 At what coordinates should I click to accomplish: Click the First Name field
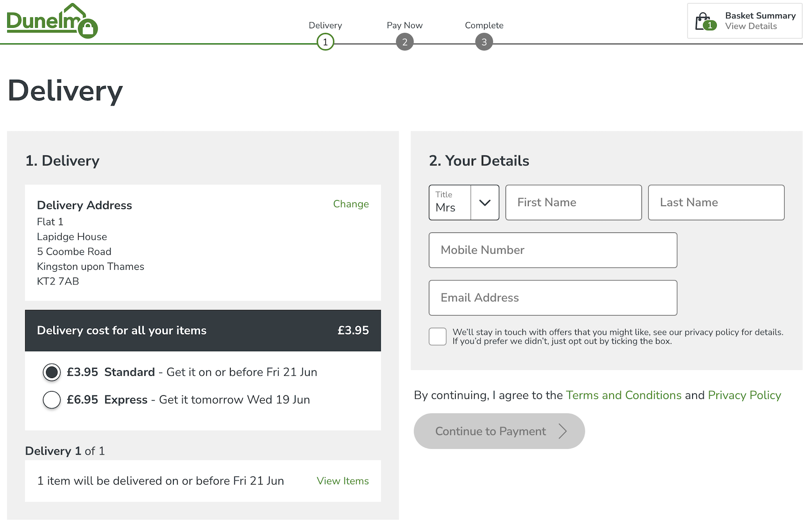point(574,202)
